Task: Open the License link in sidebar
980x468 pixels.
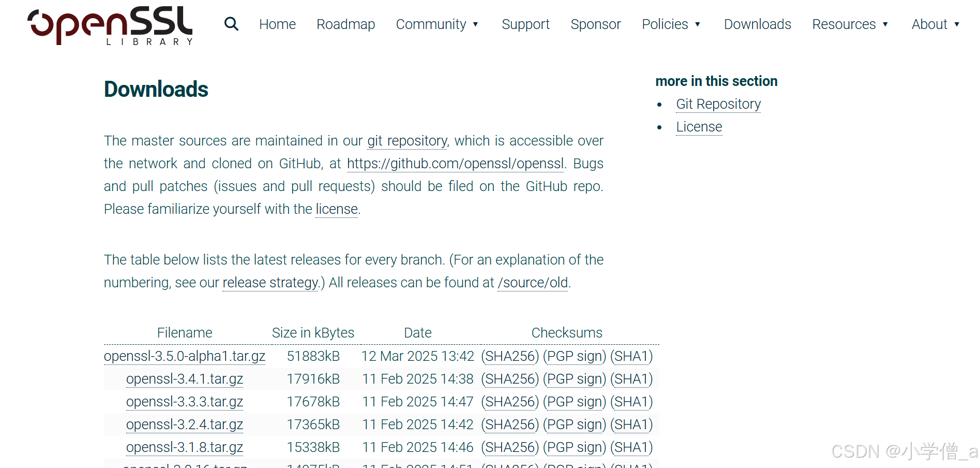Action: pyautogui.click(x=699, y=126)
